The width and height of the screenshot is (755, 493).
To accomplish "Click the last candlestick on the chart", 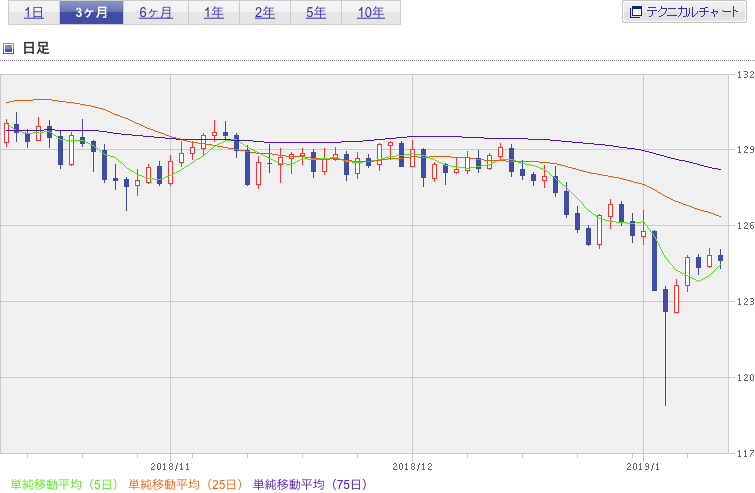I will [x=720, y=259].
